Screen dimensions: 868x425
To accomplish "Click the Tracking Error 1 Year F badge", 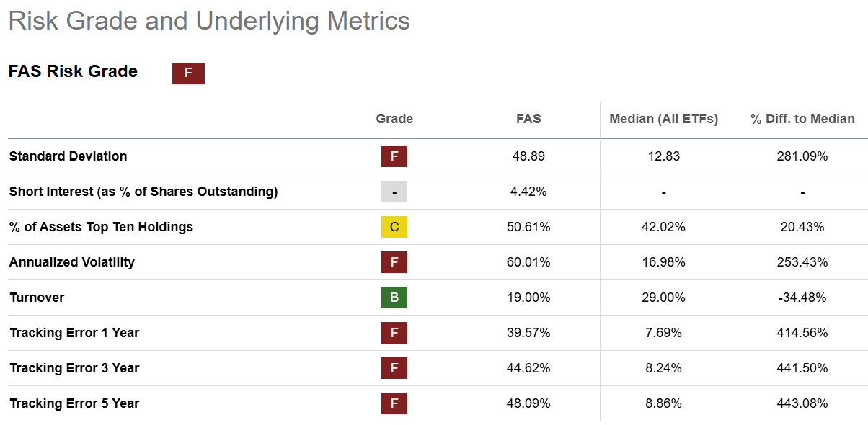I will coord(394,333).
